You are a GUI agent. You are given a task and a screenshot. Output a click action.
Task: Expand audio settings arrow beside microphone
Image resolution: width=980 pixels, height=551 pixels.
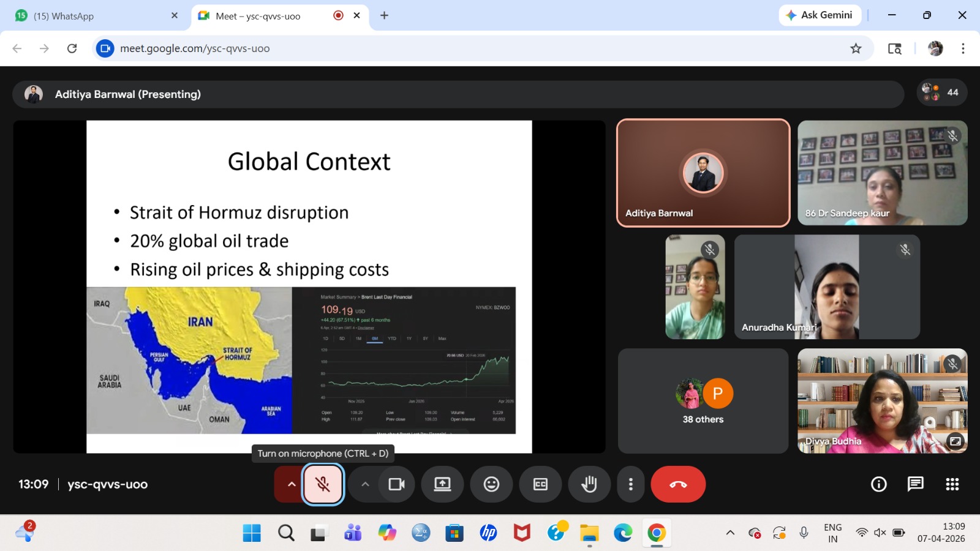click(x=292, y=484)
